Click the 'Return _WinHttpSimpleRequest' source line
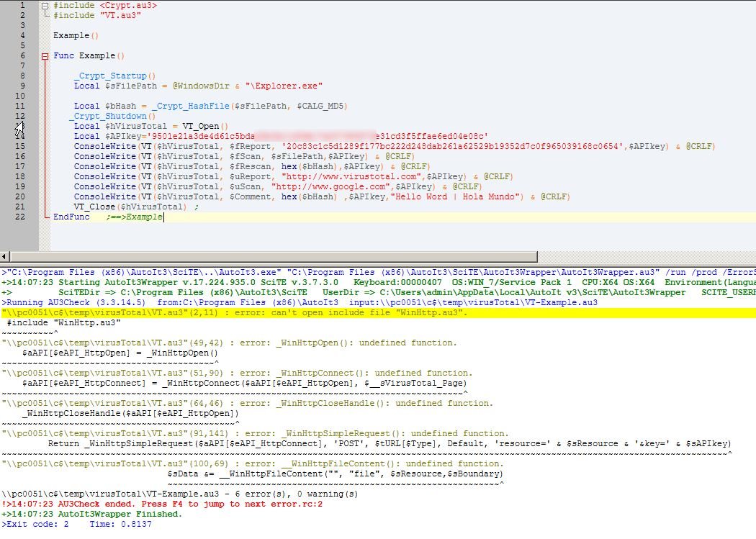This screenshot has height=539, width=756. [x=390, y=443]
